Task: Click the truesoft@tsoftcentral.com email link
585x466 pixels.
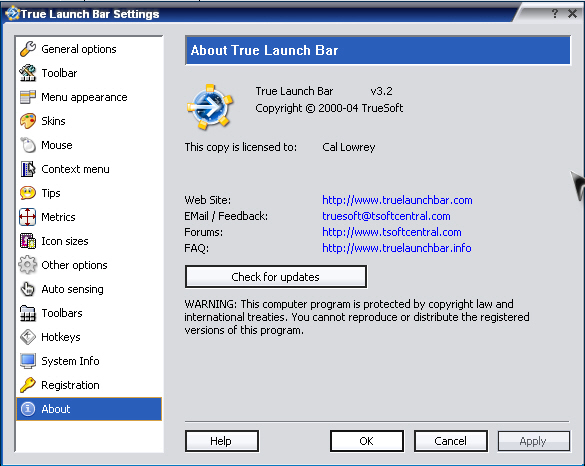Action: pyautogui.click(x=386, y=216)
